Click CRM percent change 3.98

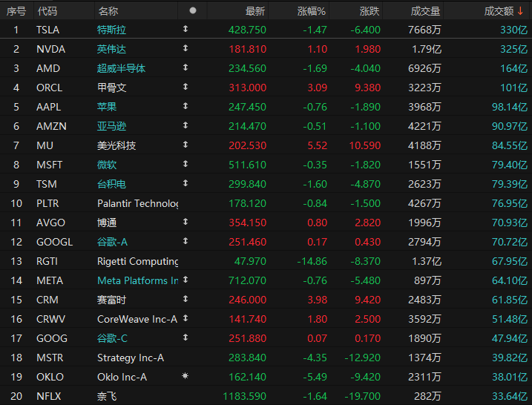coord(318,300)
